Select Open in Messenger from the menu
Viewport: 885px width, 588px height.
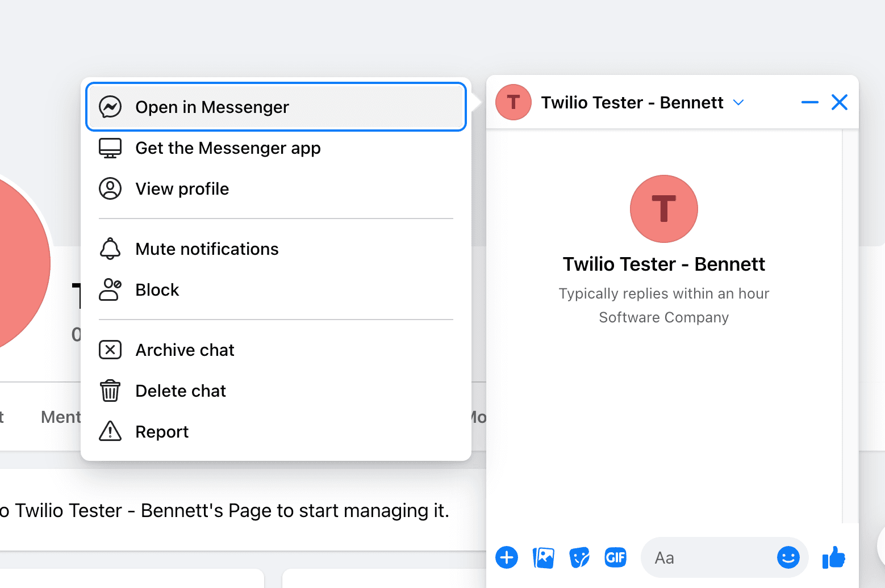point(212,107)
